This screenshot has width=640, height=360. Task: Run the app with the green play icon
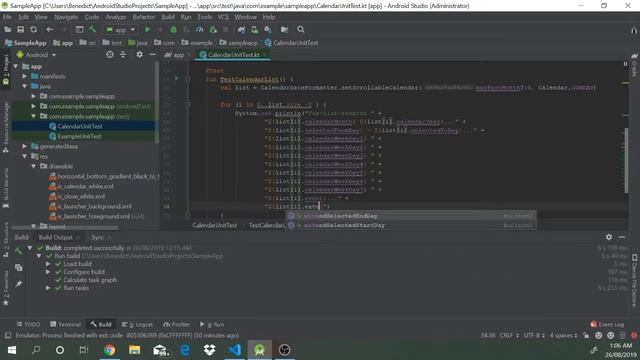coord(148,29)
